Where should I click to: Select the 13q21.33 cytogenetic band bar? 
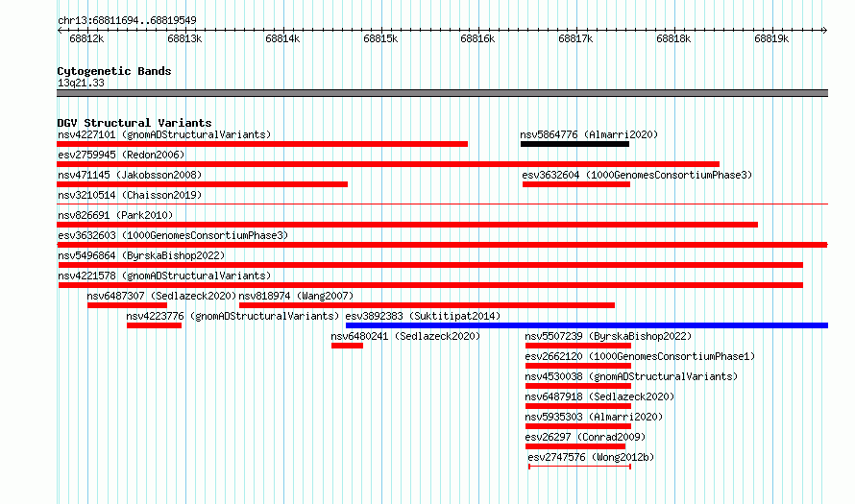442,93
